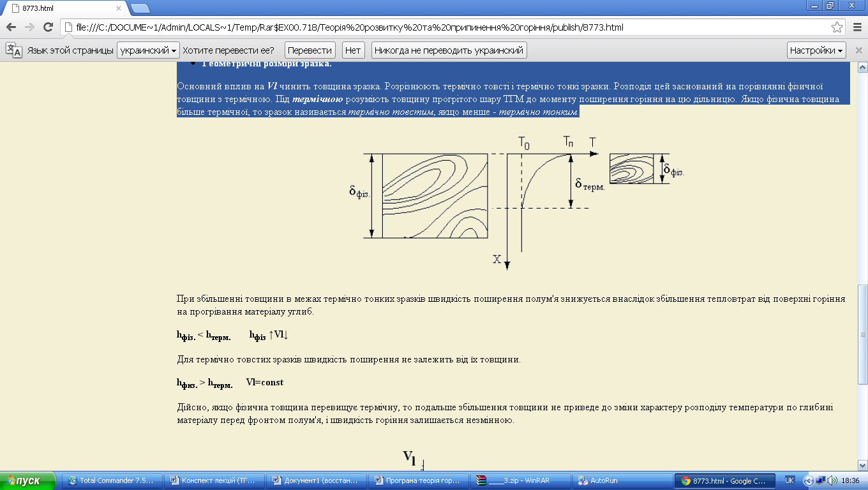Click the thermal thickness diagram image

click(x=516, y=202)
